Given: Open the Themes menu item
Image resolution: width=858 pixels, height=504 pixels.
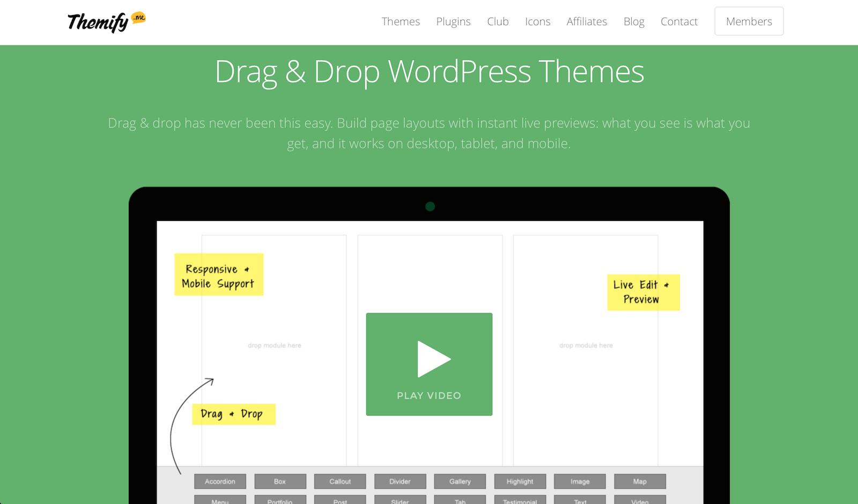Looking at the screenshot, I should (x=401, y=21).
